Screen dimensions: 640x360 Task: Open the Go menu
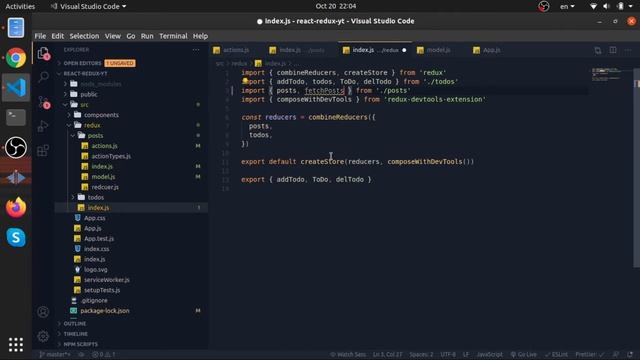(x=131, y=36)
